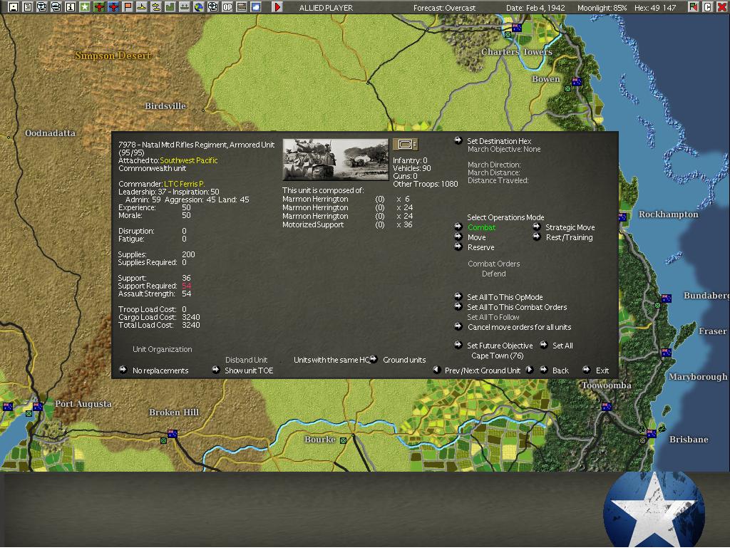This screenshot has width=730, height=560.
Task: Click the Defend combat order text
Action: pos(493,274)
